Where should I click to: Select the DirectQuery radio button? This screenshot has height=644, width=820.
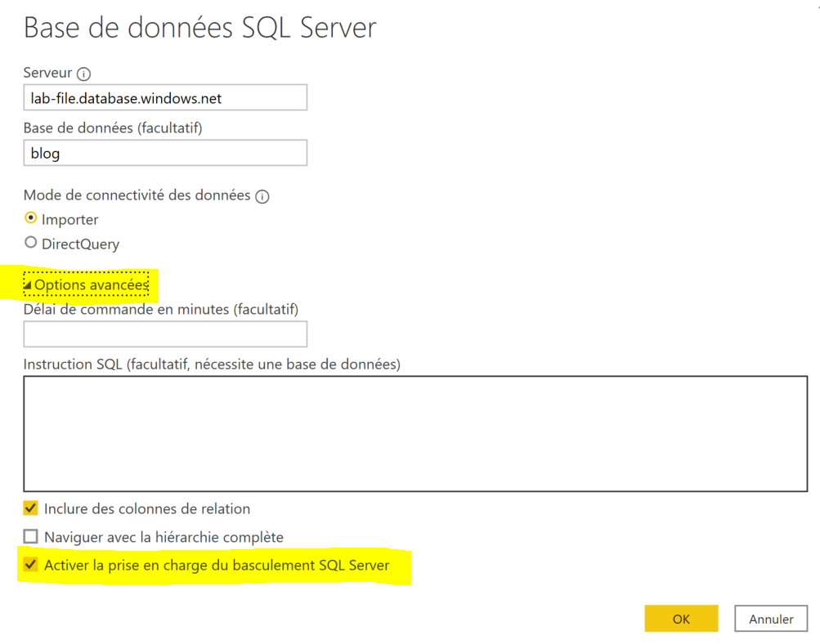coord(31,243)
